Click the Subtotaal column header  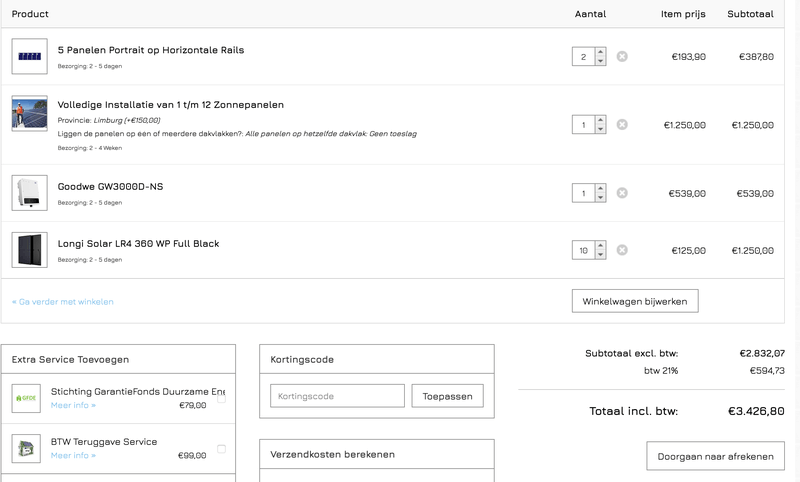pyautogui.click(x=751, y=14)
